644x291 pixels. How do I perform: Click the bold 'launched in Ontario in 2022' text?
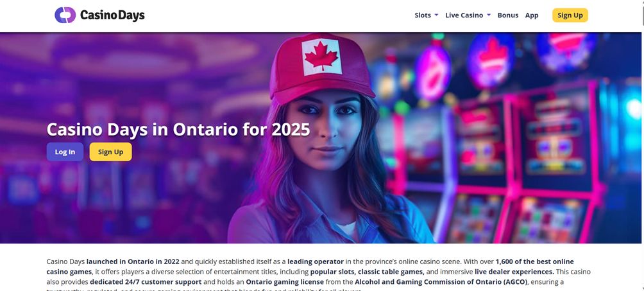[133, 261]
